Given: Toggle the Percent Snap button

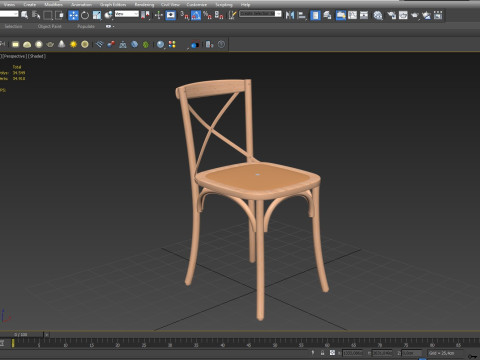Looking at the screenshot, I should point(207,15).
